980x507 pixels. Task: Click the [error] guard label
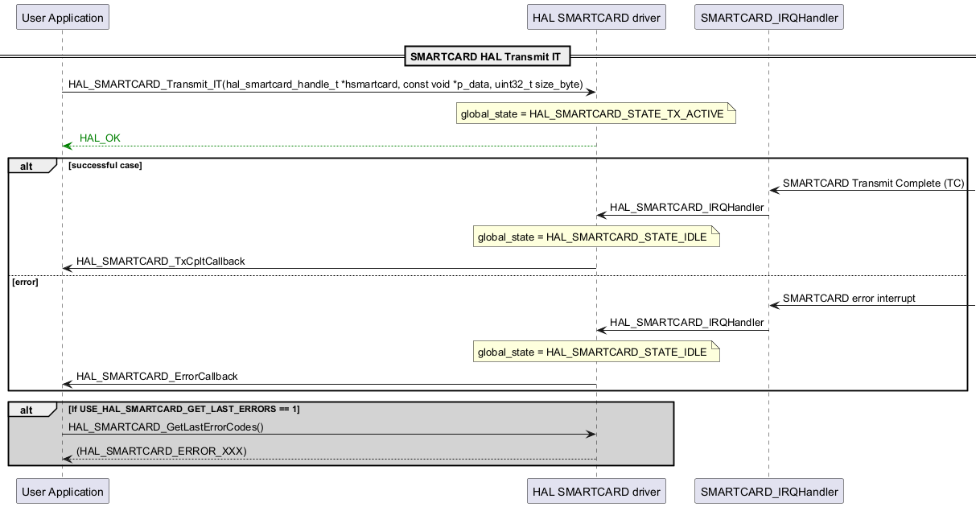(25, 282)
